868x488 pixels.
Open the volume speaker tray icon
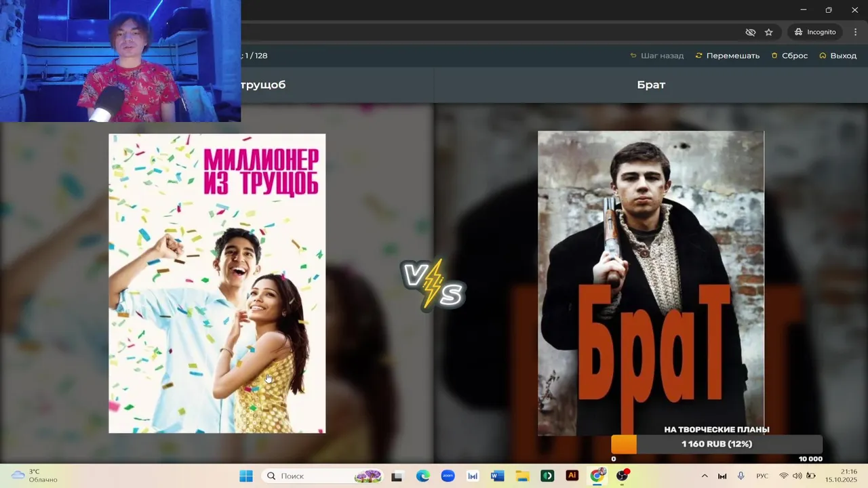point(797,476)
